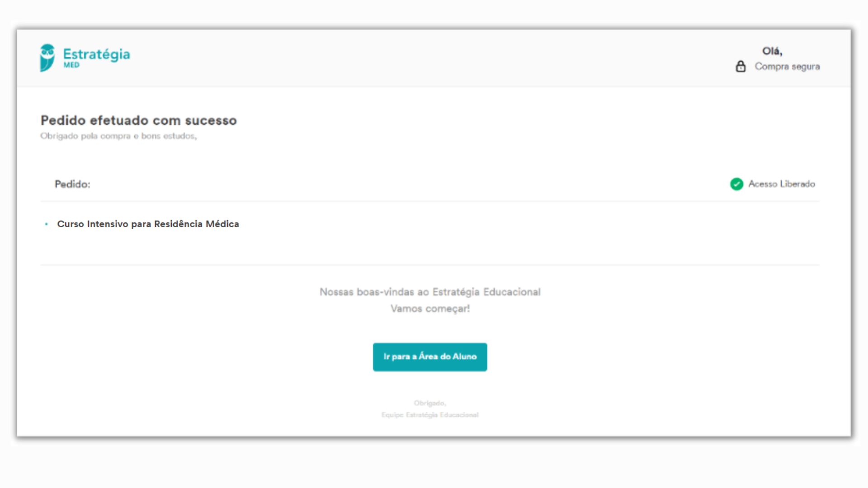Viewport: 868px width, 488px height.
Task: Click the Pedido efetuado com sucesso heading
Action: (x=139, y=121)
